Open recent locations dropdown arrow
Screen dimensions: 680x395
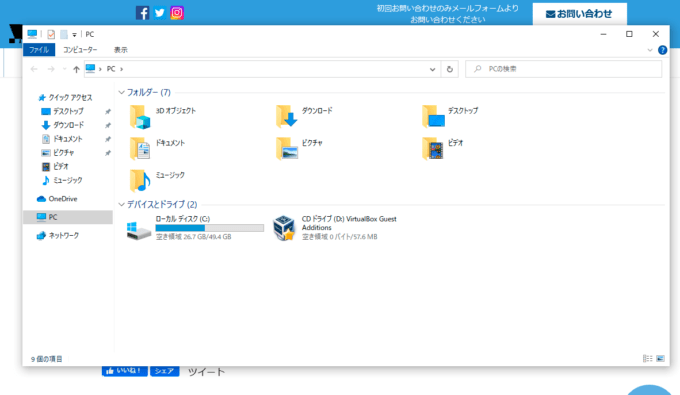tap(65, 69)
